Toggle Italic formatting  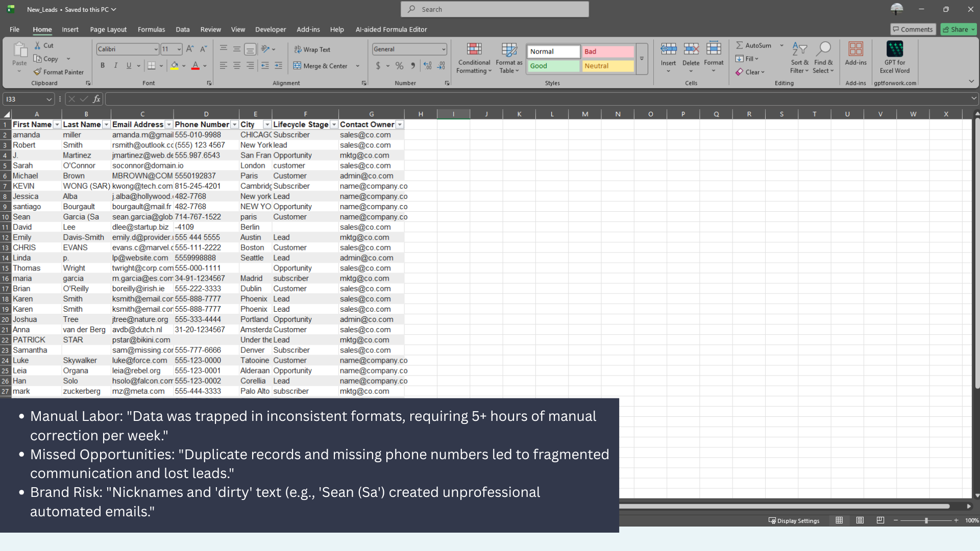click(x=116, y=65)
